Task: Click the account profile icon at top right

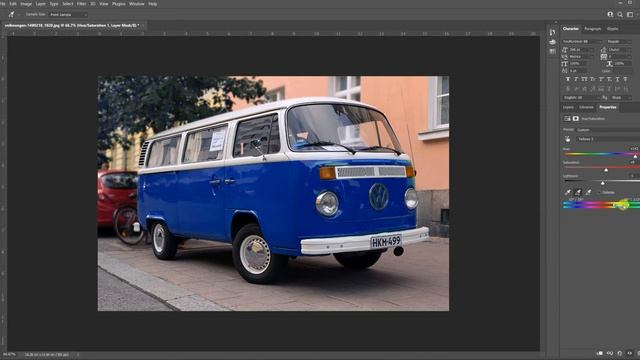Action: [x=610, y=14]
